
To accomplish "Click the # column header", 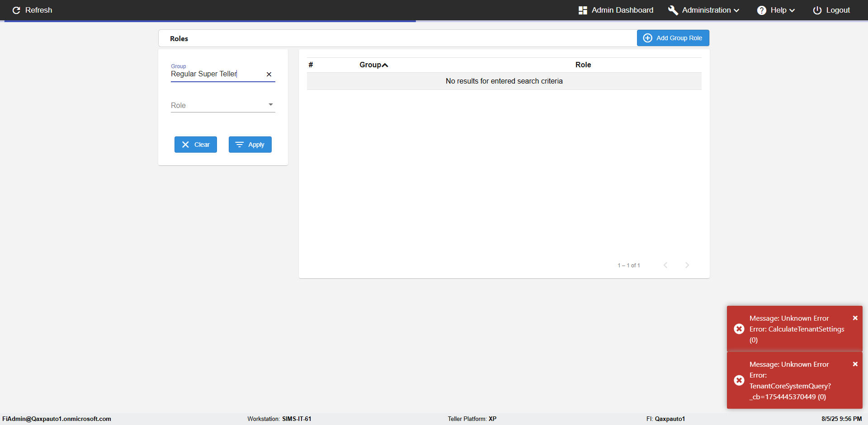I will 311,65.
